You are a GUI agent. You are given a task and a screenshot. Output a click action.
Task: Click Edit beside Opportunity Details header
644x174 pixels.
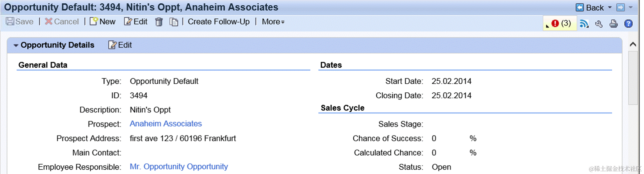click(120, 45)
